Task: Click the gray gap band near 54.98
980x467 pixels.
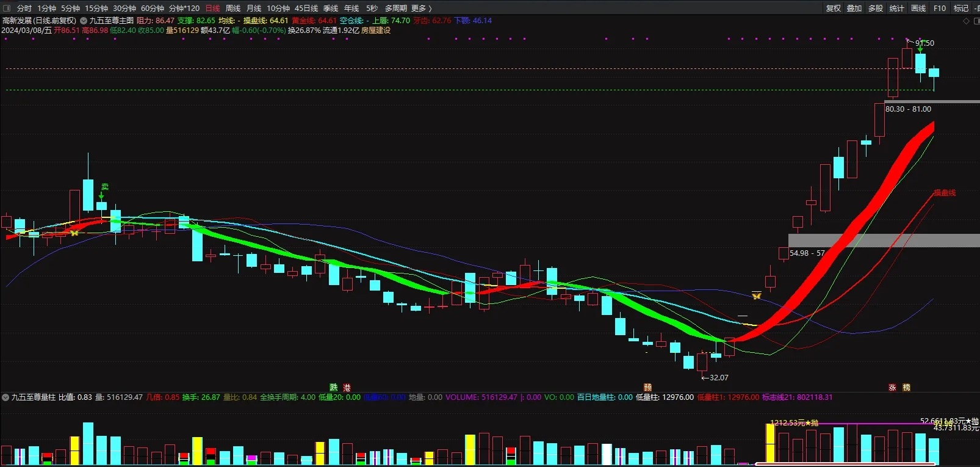Action: [884, 241]
